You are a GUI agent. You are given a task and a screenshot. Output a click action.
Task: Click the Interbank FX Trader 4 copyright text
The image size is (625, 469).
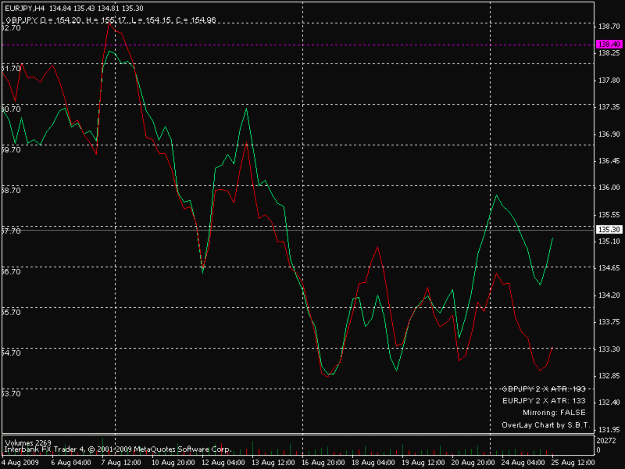tap(118, 449)
